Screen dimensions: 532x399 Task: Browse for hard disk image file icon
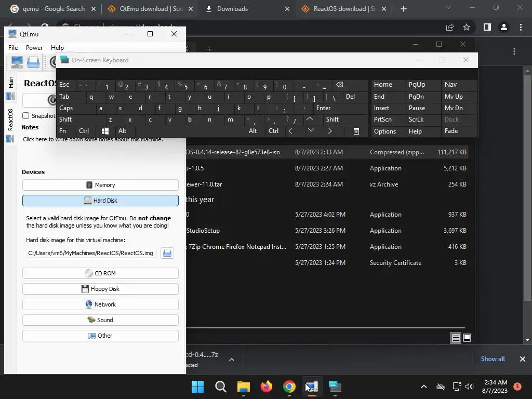[x=167, y=253]
